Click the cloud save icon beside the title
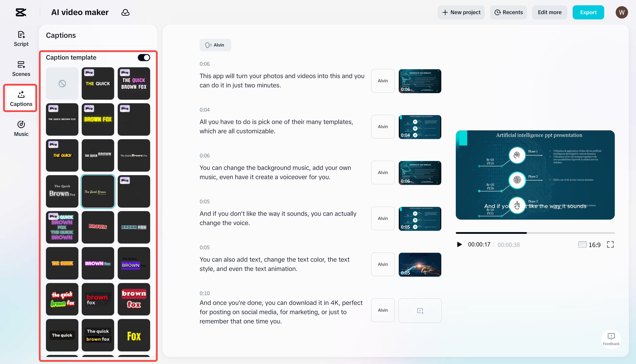 pyautogui.click(x=125, y=12)
